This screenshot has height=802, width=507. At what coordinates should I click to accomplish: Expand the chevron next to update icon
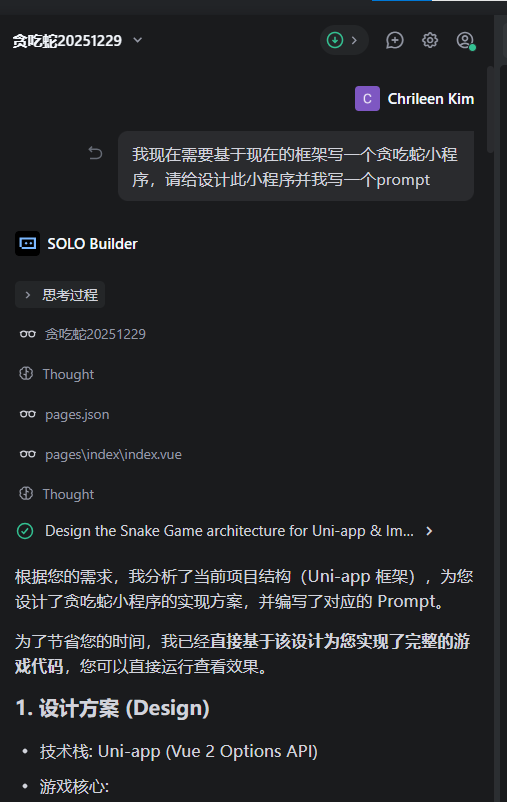tap(354, 40)
